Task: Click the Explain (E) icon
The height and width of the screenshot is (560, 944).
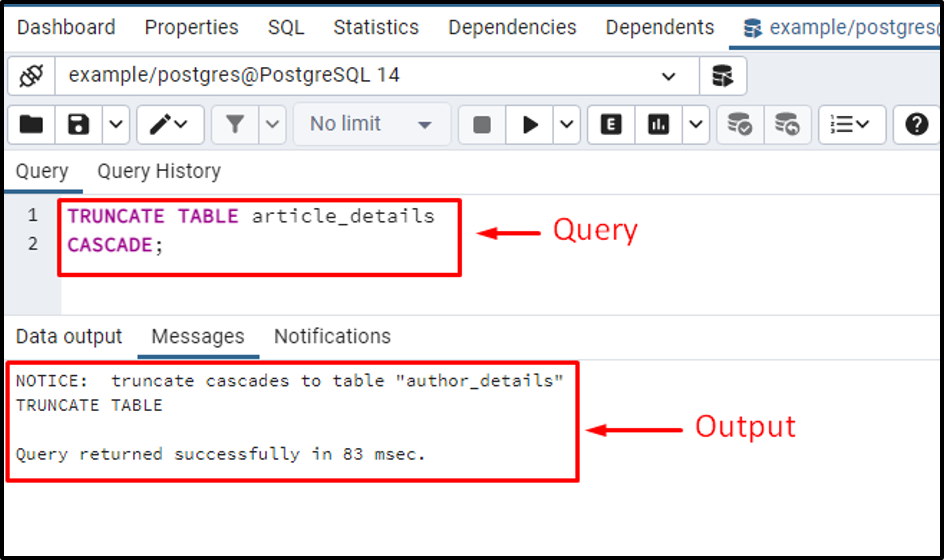Action: pyautogui.click(x=611, y=125)
